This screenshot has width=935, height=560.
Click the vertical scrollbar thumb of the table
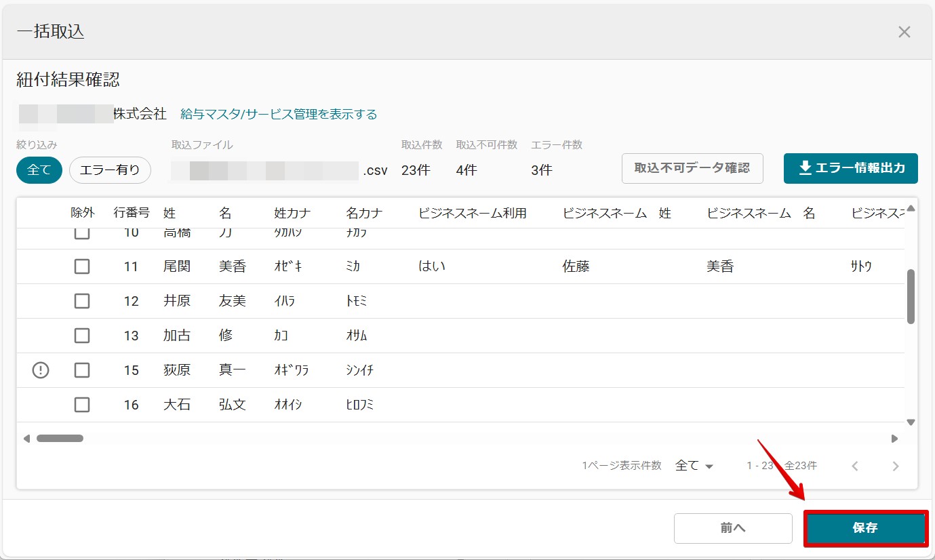[x=911, y=296]
